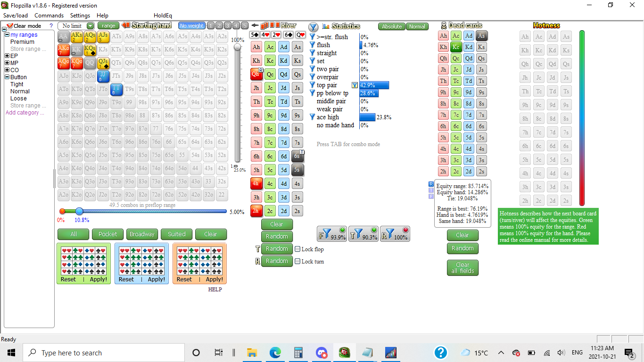This screenshot has height=362, width=644.
Task: Click the yellow filter icon on top pair bar
Action: (355, 85)
